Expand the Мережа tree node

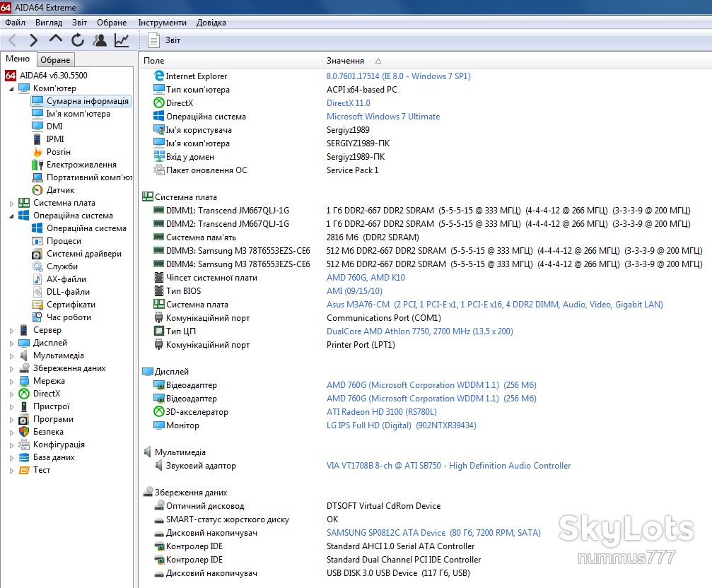11,382
